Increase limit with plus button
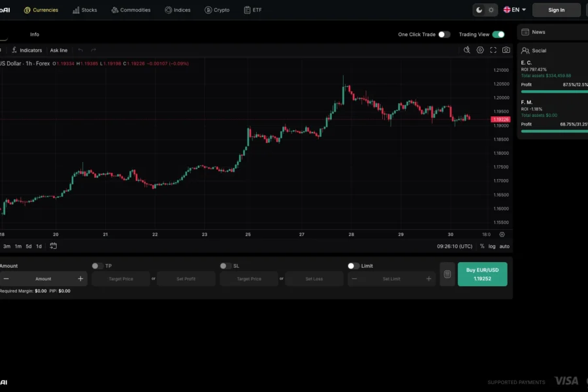Viewport: 588px width, 392px height. pos(429,279)
